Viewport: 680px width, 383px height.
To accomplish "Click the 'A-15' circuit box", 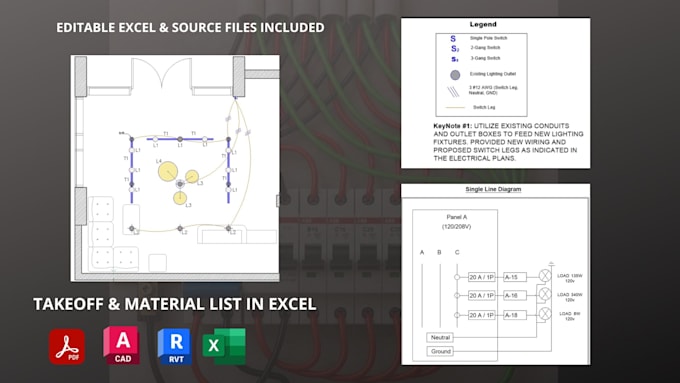I will pos(515,277).
